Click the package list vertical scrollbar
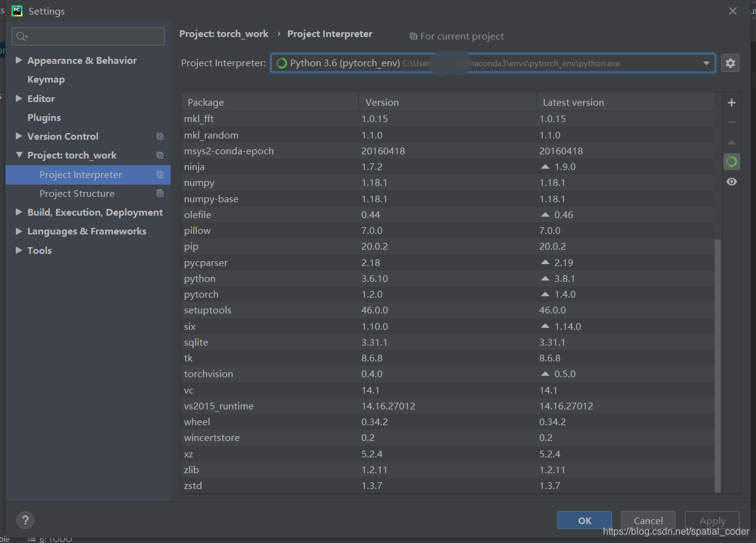The width and height of the screenshot is (756, 543). 718,366
